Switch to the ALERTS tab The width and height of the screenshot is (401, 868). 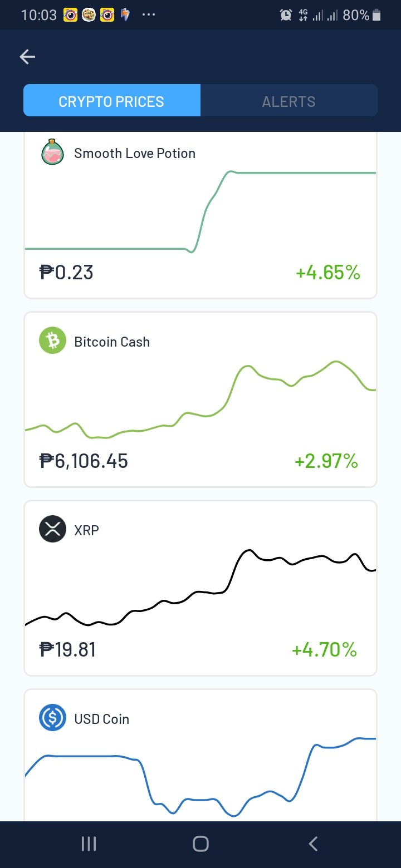tap(289, 101)
